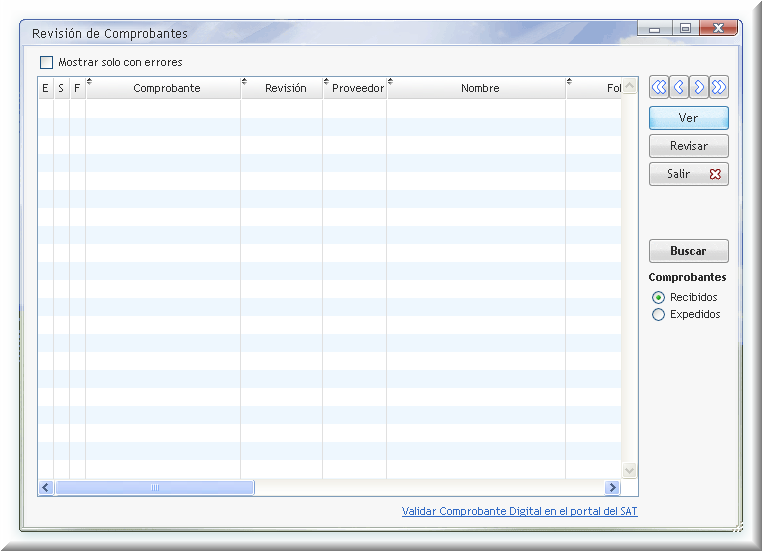Go to next record arrow
Image resolution: width=762 pixels, height=551 pixels.
pyautogui.click(x=699, y=88)
